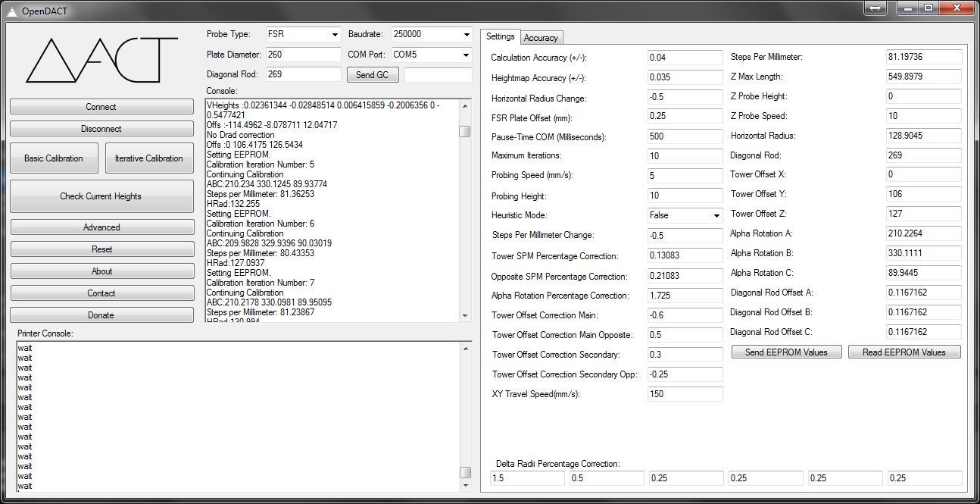Click Check Current Heights button

[x=101, y=196]
